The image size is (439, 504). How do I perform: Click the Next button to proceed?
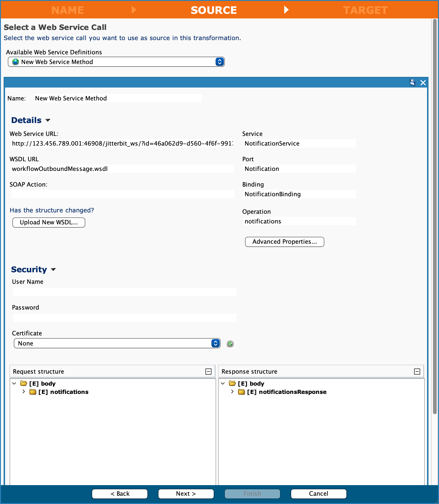click(186, 494)
